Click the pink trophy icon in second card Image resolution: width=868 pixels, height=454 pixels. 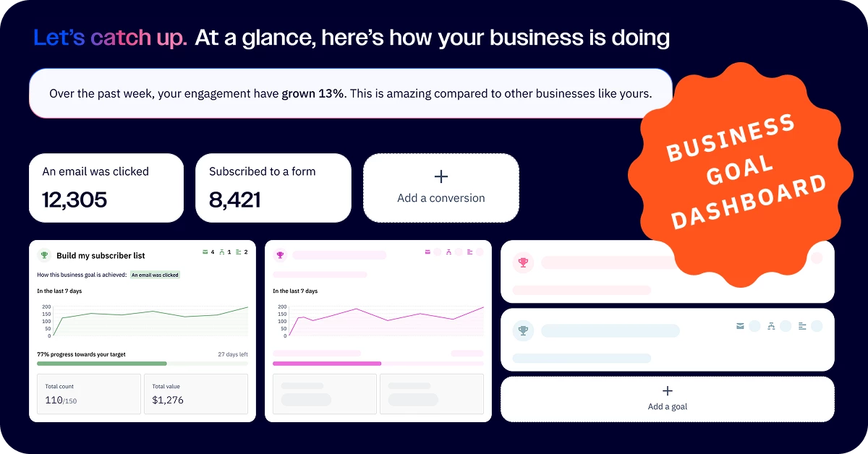coord(280,255)
